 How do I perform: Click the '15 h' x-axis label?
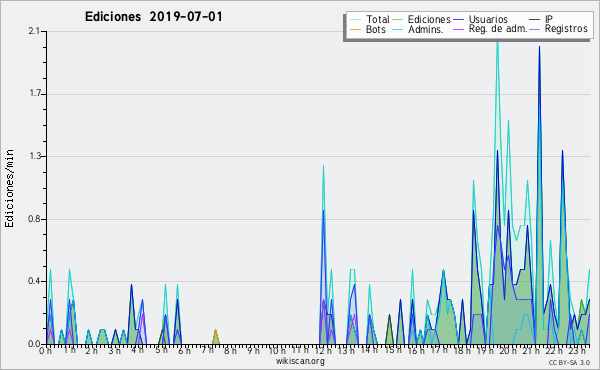tap(393, 350)
